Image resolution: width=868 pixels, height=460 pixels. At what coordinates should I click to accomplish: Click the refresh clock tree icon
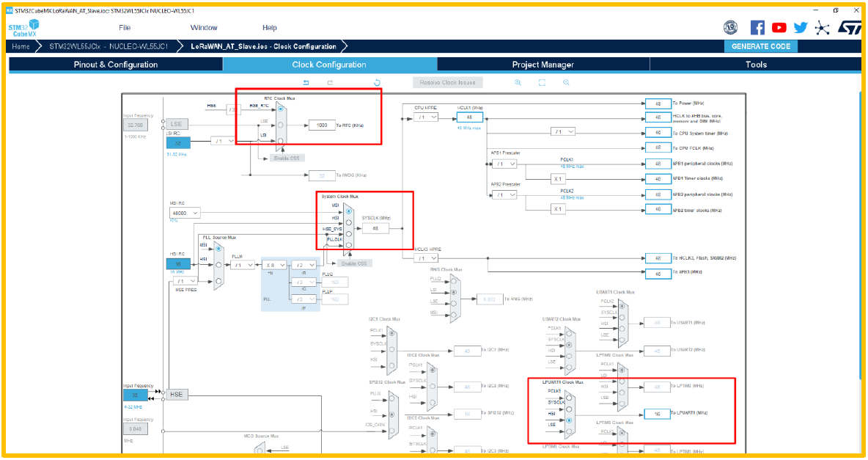tap(377, 83)
